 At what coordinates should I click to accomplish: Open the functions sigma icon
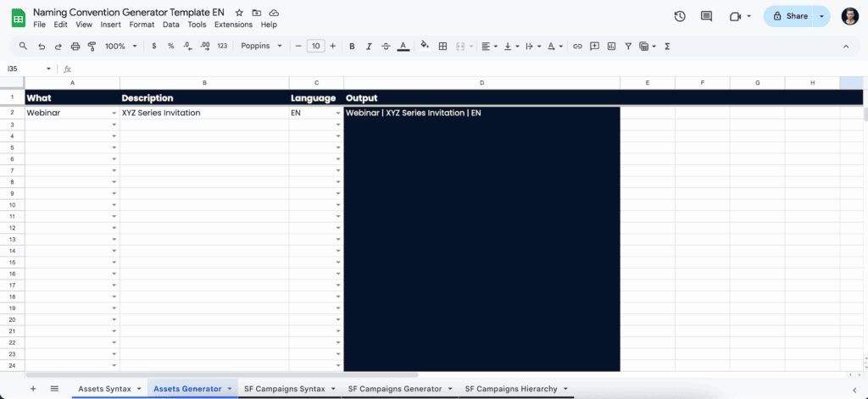667,47
